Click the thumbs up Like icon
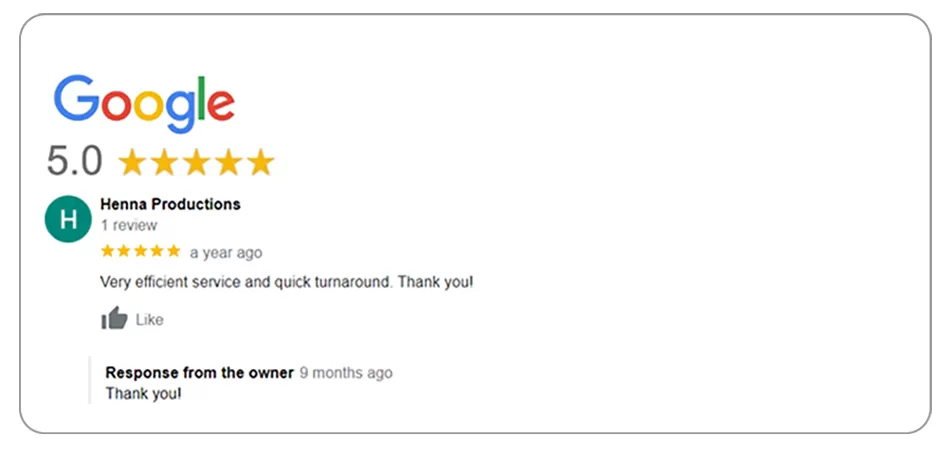Viewport: 948px width, 449px height. (x=114, y=319)
